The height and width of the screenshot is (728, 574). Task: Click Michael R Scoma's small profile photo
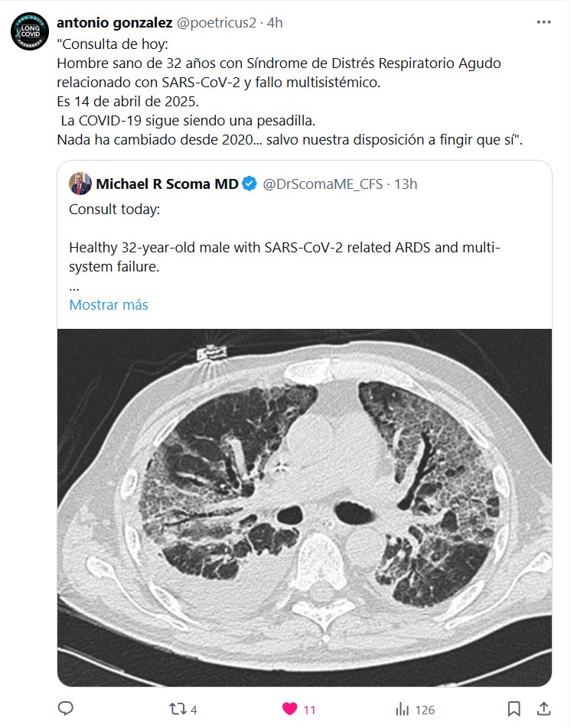pyautogui.click(x=80, y=184)
